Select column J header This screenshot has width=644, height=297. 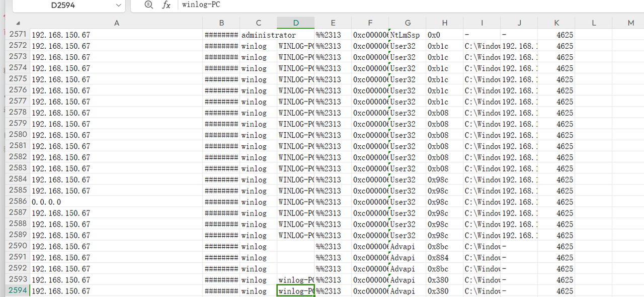(519, 23)
